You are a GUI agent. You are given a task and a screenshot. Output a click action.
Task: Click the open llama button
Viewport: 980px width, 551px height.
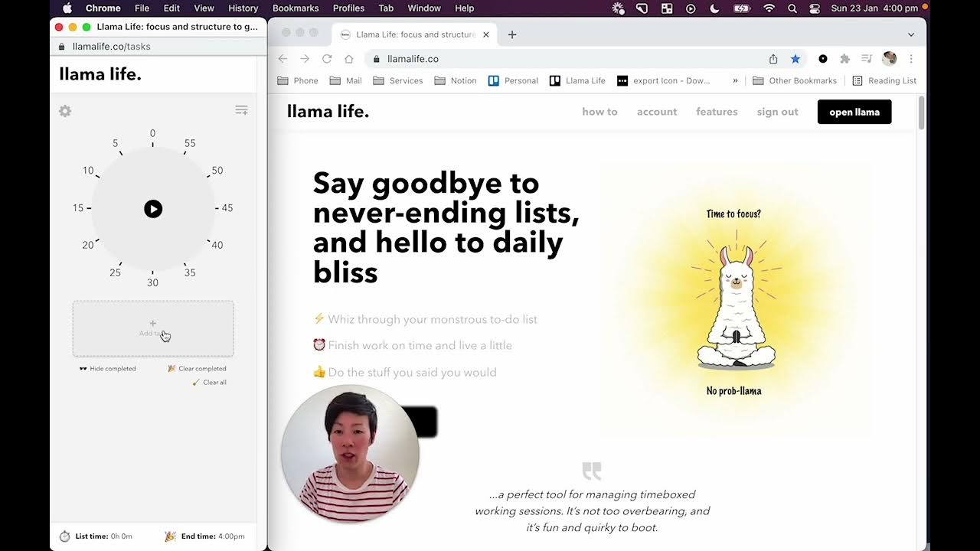[854, 112]
